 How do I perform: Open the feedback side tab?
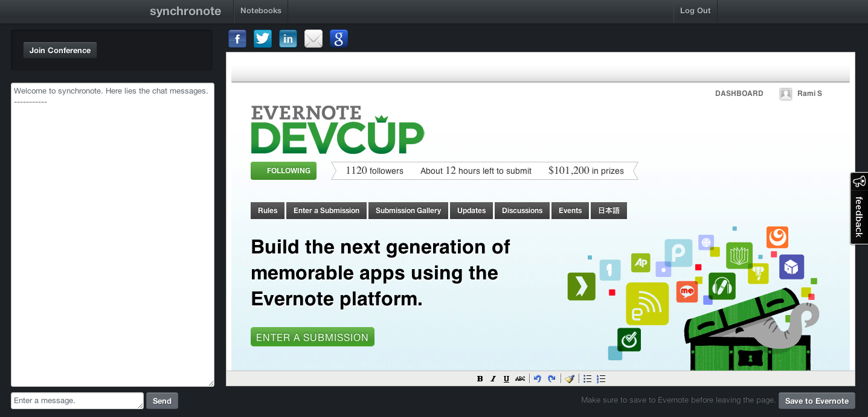[859, 209]
